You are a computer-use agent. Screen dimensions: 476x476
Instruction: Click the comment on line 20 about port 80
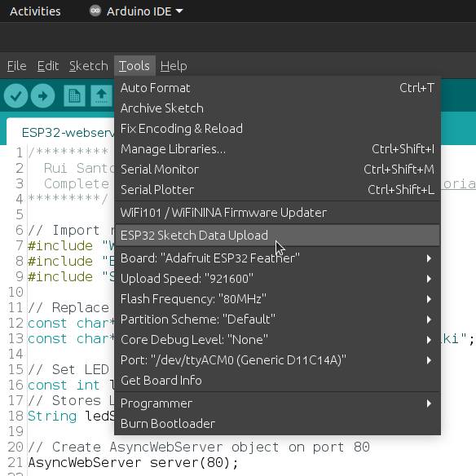[x=199, y=447]
